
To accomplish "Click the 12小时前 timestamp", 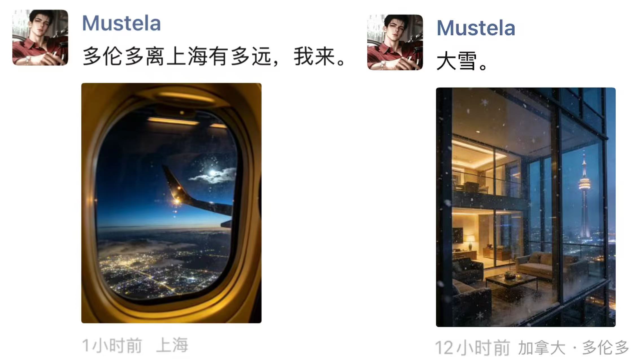I will 473,348.
